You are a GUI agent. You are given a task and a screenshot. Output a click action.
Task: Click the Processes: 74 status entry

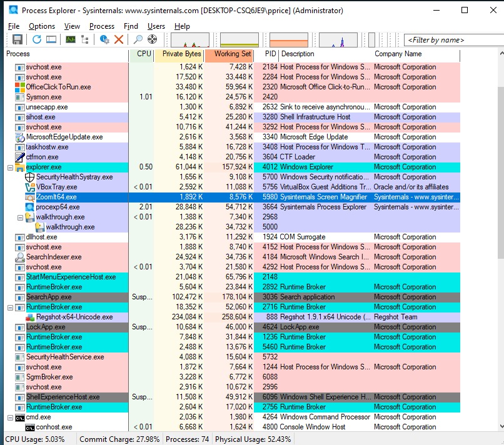(x=188, y=439)
